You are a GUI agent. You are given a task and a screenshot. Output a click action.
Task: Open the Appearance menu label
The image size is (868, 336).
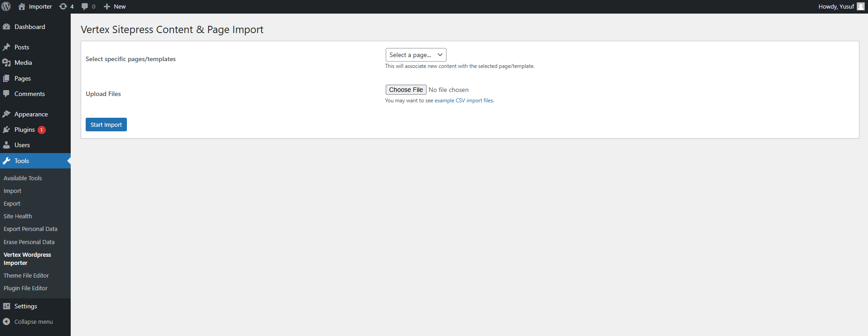pos(31,114)
